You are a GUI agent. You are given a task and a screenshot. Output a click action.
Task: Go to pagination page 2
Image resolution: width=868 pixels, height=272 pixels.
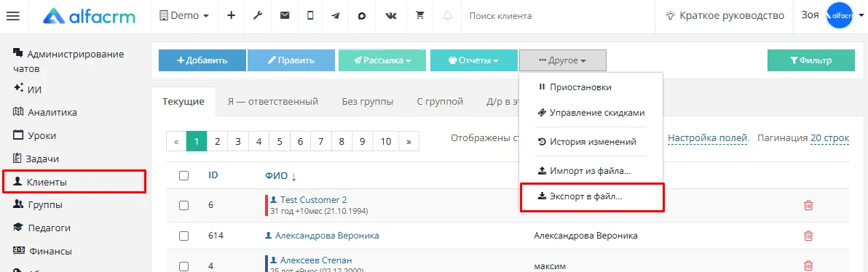coord(218,142)
